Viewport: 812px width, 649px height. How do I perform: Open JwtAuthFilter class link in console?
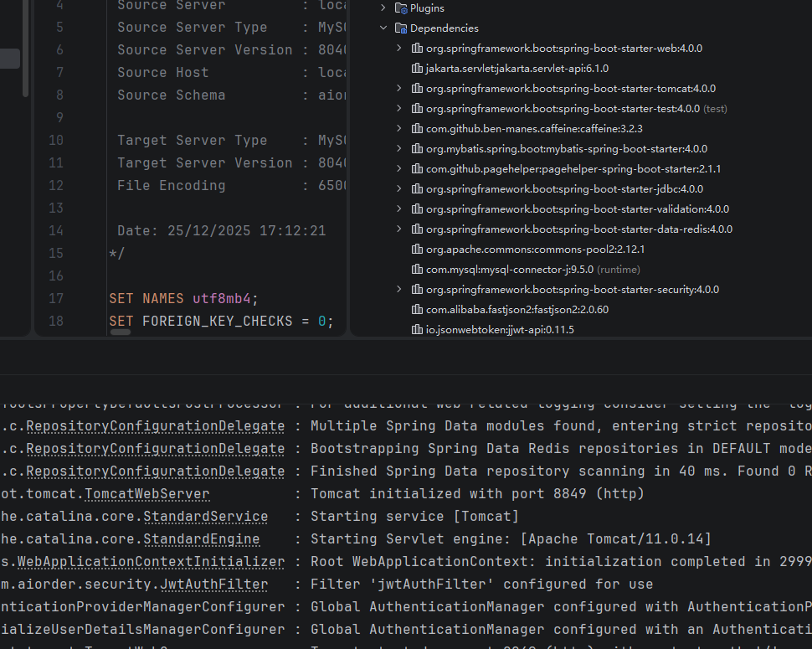point(213,585)
